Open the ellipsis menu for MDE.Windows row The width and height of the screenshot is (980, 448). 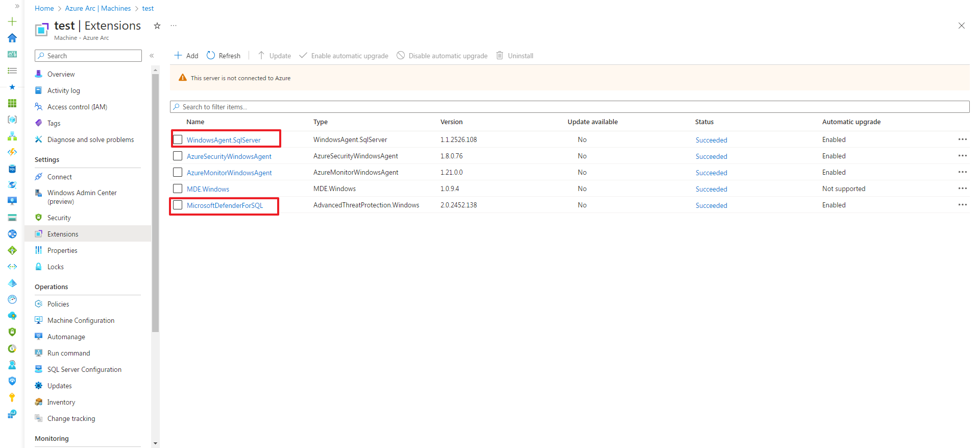963,188
